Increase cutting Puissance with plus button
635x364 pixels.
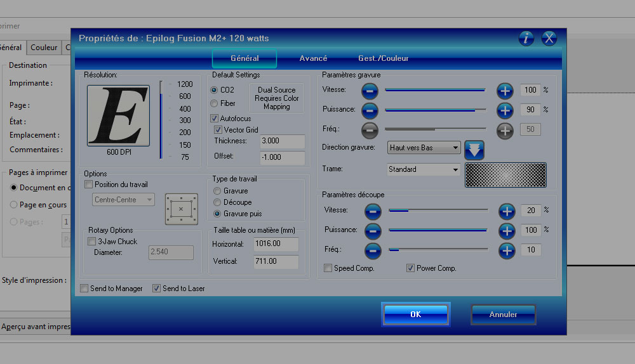coord(507,231)
